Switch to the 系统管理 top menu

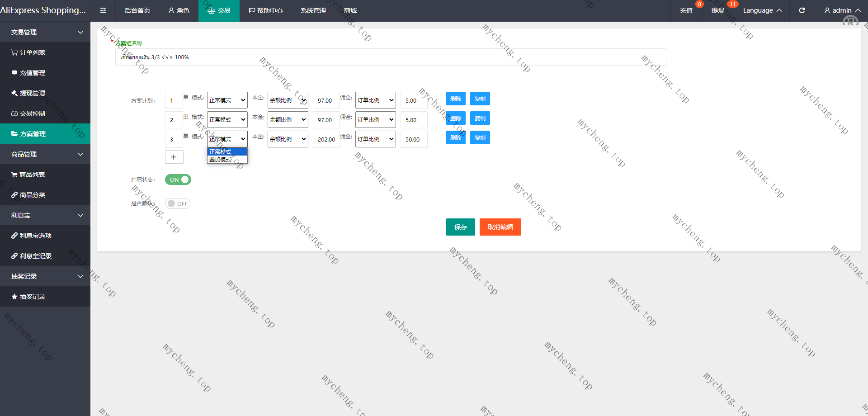313,10
